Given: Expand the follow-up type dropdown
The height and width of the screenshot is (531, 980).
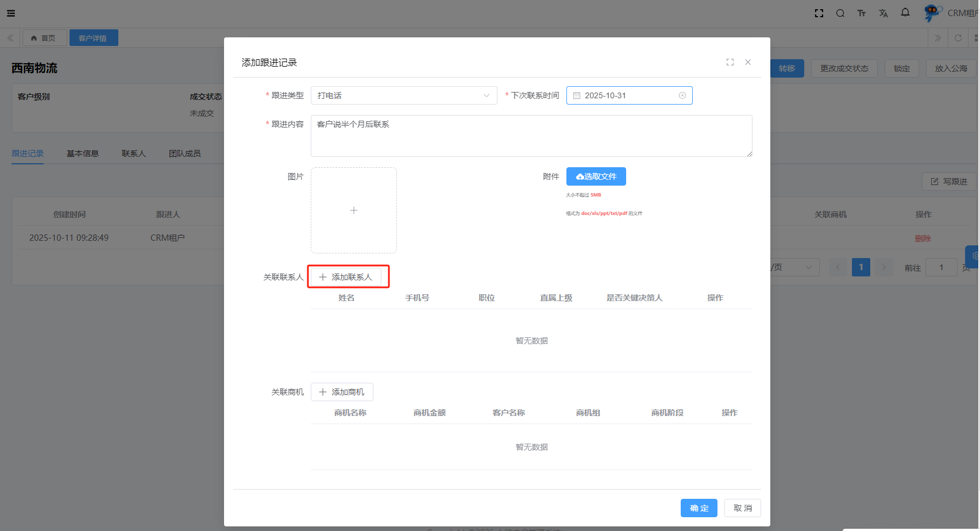Looking at the screenshot, I should click(404, 95).
